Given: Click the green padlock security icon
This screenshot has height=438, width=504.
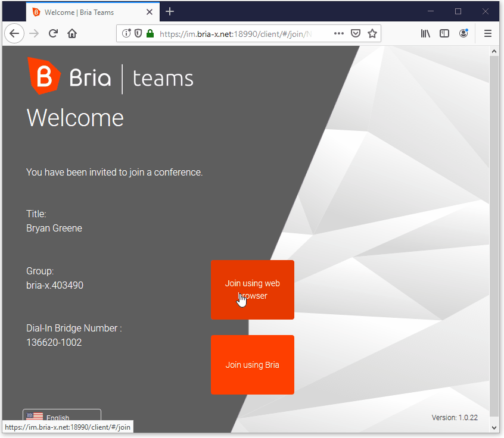Looking at the screenshot, I should tap(150, 33).
